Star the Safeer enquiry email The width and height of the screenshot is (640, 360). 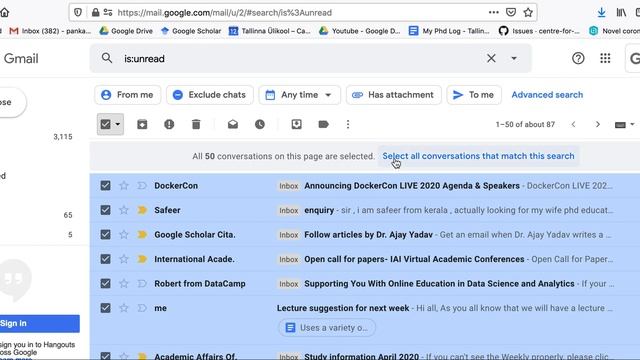[x=124, y=210]
